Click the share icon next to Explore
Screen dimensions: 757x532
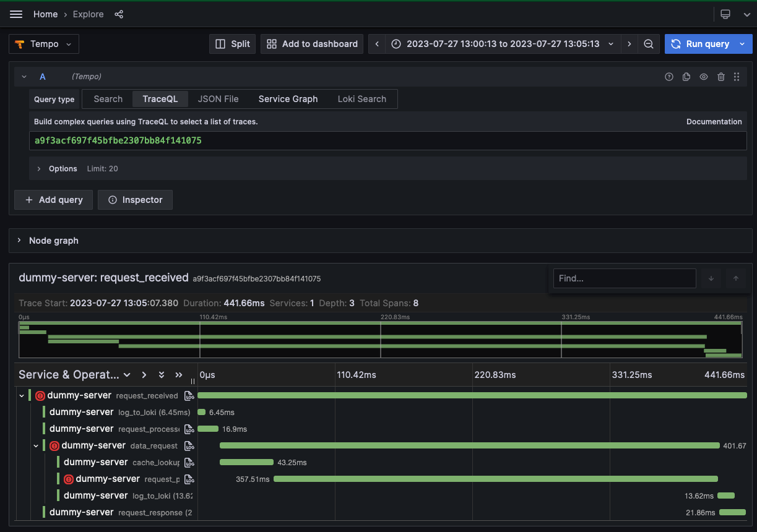point(119,14)
